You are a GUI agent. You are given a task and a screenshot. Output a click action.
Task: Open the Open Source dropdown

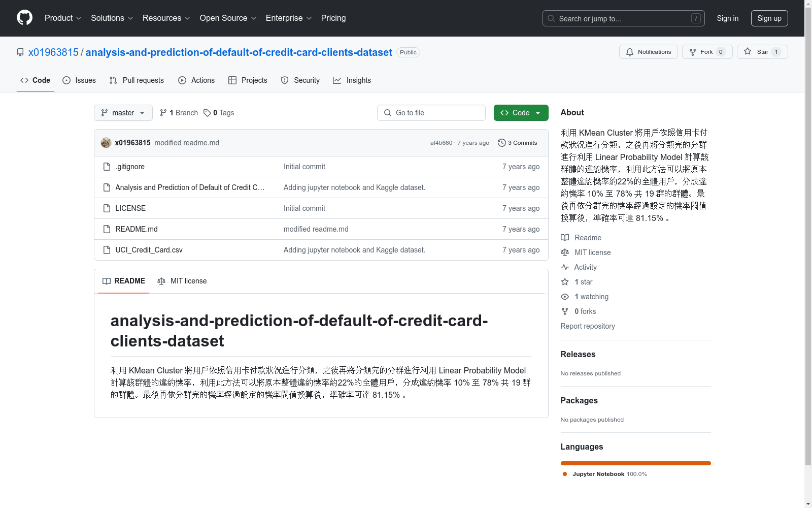tap(228, 18)
